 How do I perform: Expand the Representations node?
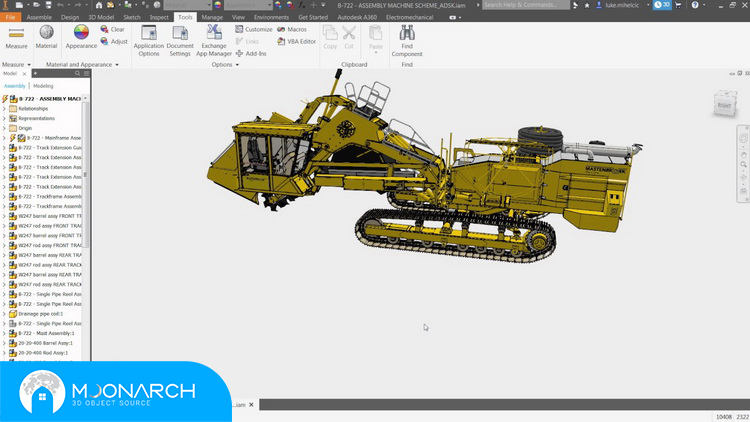click(x=4, y=118)
